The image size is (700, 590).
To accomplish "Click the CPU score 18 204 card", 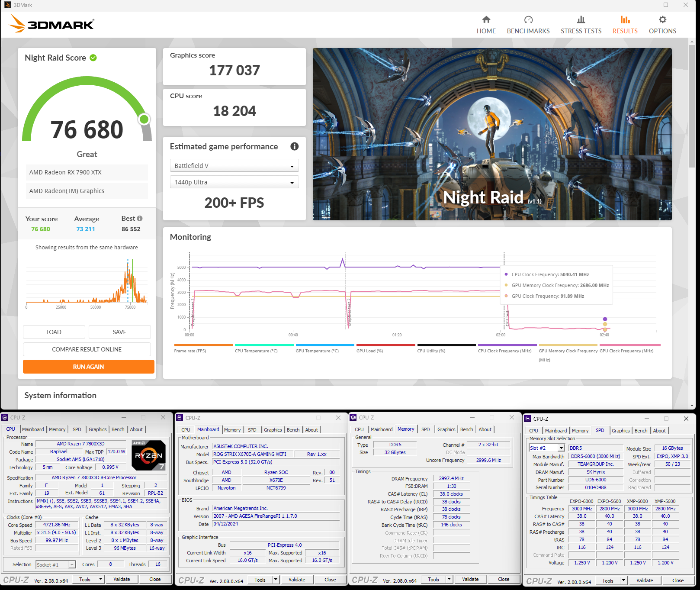I will click(234, 107).
